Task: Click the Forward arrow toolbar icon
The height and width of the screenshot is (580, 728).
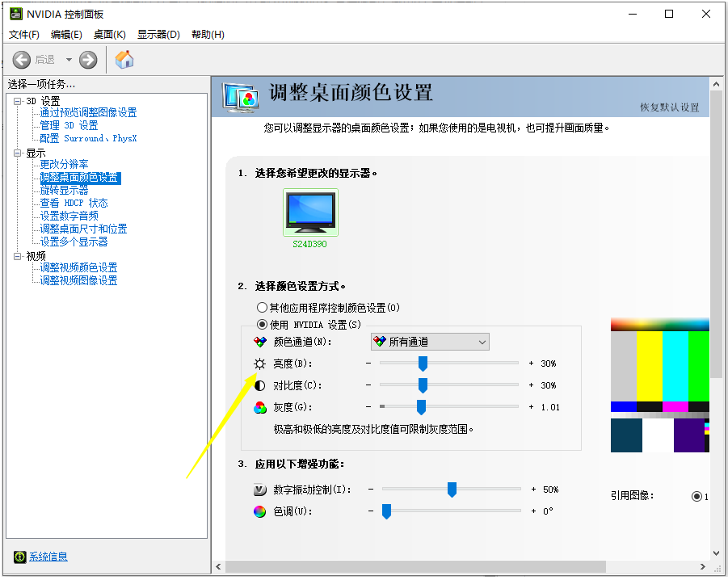Action: pos(88,60)
